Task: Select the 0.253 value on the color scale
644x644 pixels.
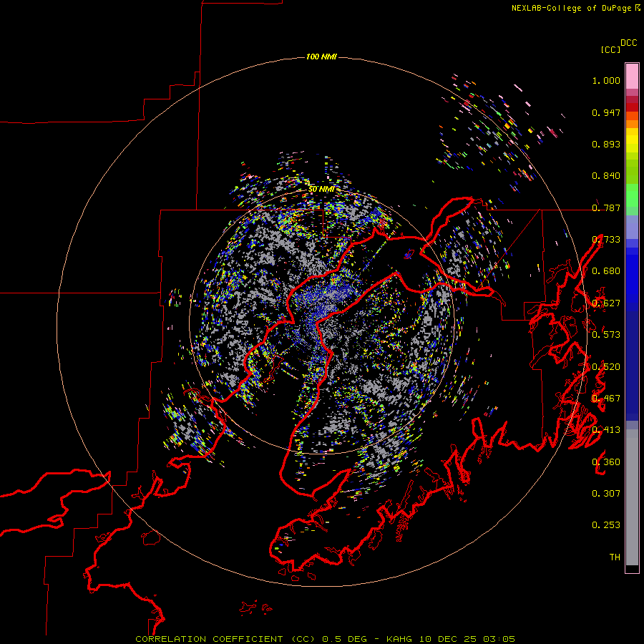Action: click(x=606, y=525)
